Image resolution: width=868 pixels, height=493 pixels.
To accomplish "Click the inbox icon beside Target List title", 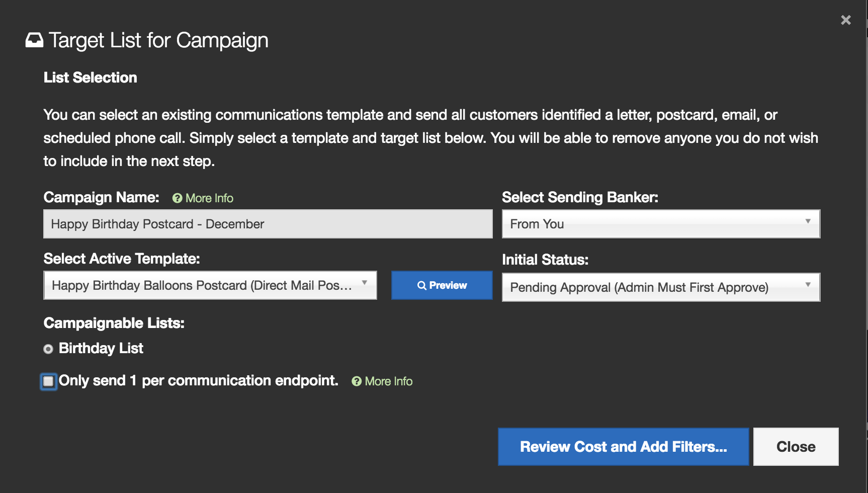I will [34, 40].
